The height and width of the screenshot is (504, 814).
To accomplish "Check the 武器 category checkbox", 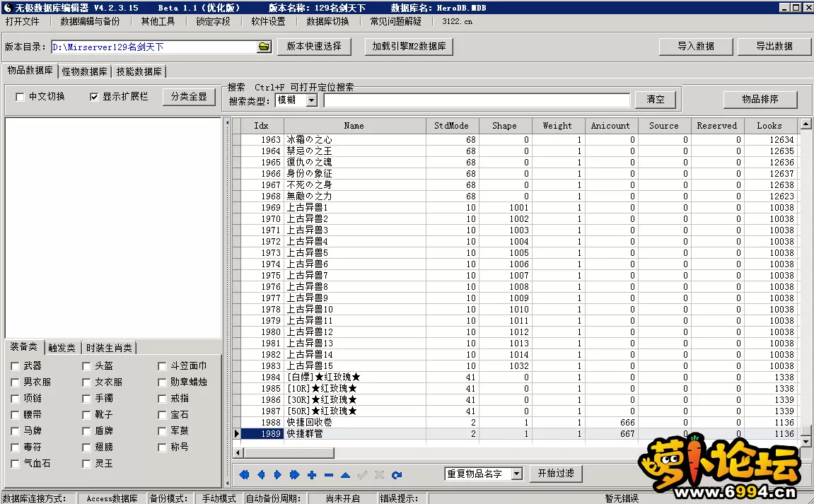I will [15, 366].
